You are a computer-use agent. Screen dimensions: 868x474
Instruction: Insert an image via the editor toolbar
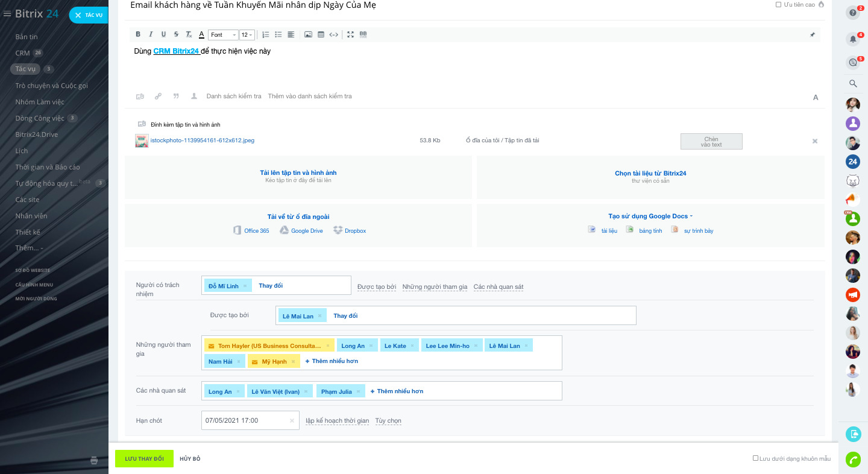pos(308,34)
